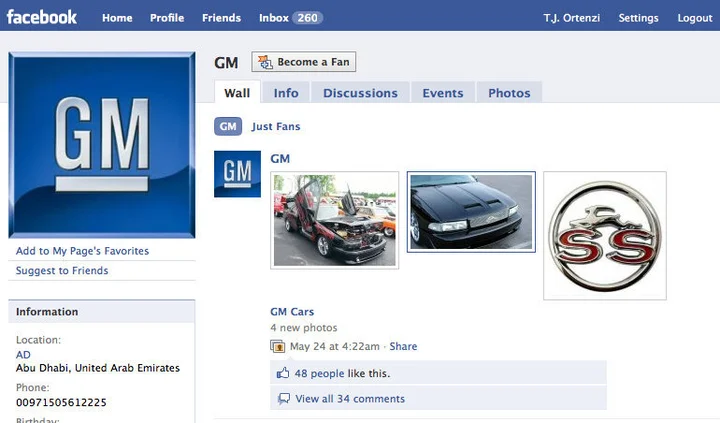The width and height of the screenshot is (720, 423).
Task: Open Settings in the header
Action: 638,18
